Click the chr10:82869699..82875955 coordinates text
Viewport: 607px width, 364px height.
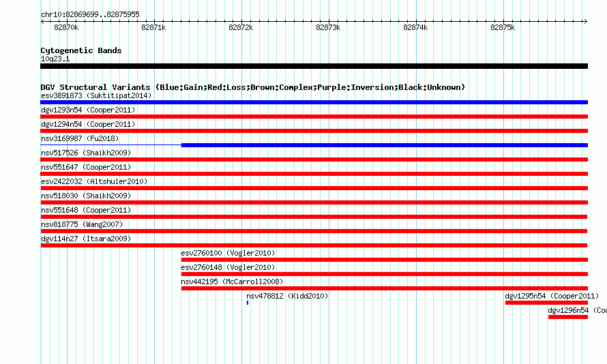tap(90, 14)
